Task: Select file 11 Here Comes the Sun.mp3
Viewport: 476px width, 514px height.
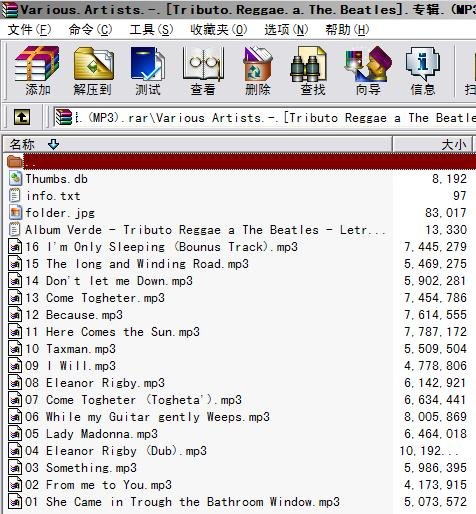Action: tap(112, 332)
